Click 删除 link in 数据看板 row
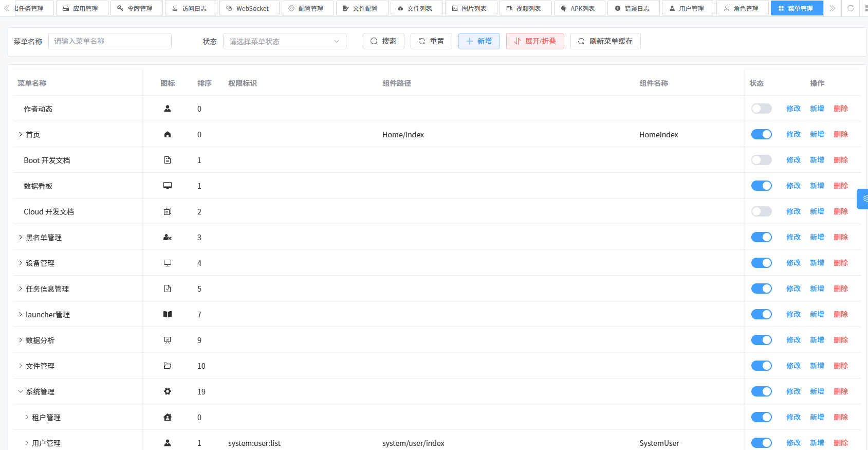 841,186
